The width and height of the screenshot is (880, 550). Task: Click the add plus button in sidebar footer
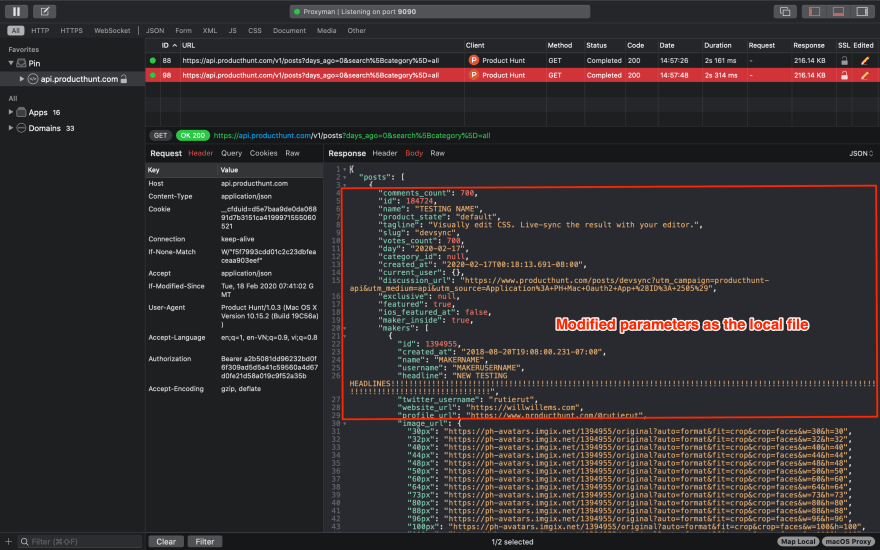pyautogui.click(x=8, y=542)
